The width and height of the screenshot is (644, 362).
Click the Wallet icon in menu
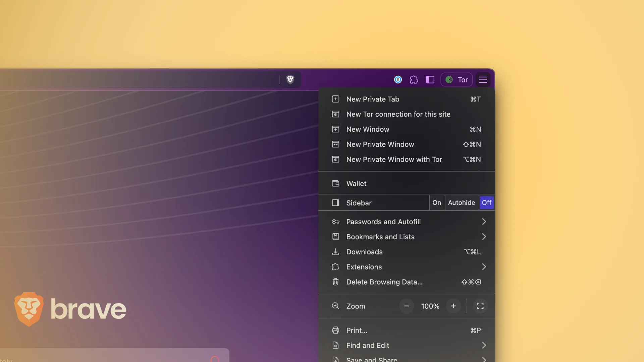click(335, 183)
